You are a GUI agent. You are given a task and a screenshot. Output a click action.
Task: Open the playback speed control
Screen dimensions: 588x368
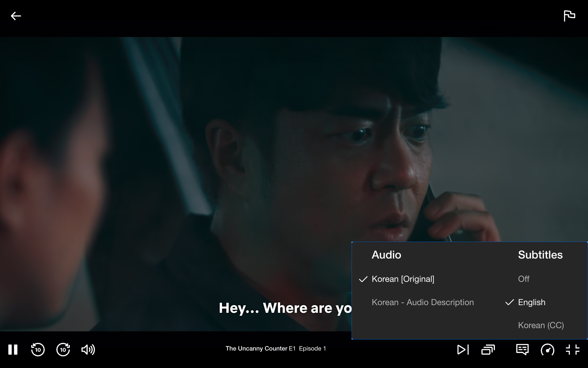(547, 350)
